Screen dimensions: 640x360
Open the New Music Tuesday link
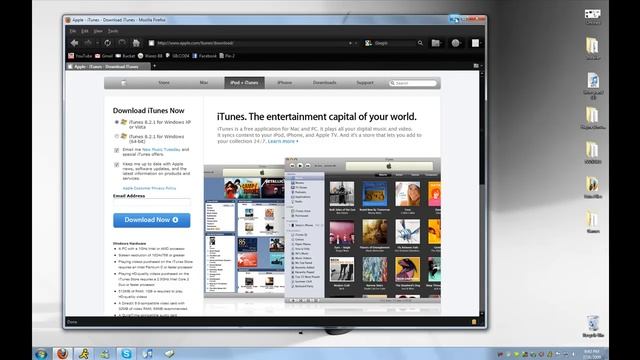coord(161,150)
